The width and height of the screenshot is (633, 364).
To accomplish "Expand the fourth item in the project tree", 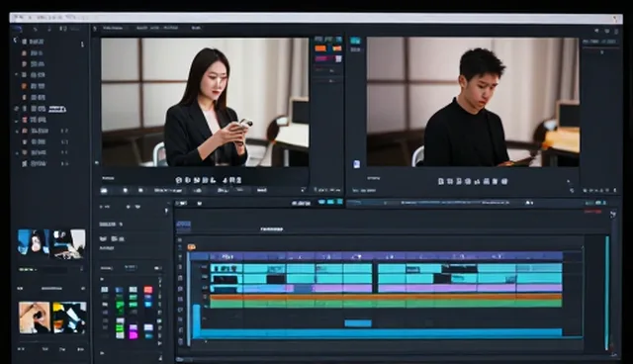I will click(17, 74).
